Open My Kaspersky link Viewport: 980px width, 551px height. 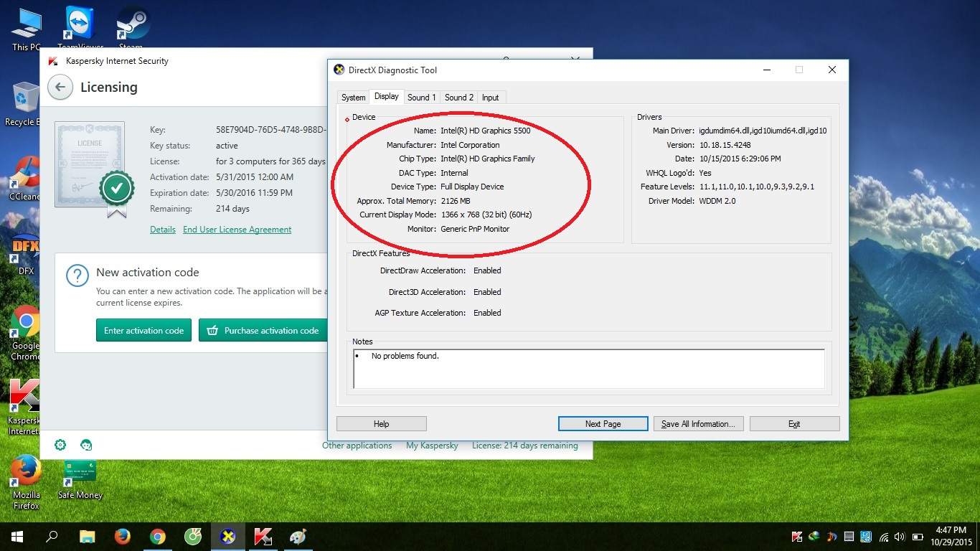coord(432,446)
